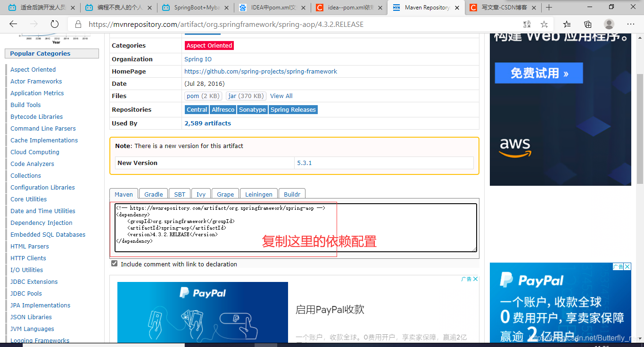The image size is (644, 347).
Task: Select the Gradle snippet tab
Action: (x=154, y=194)
